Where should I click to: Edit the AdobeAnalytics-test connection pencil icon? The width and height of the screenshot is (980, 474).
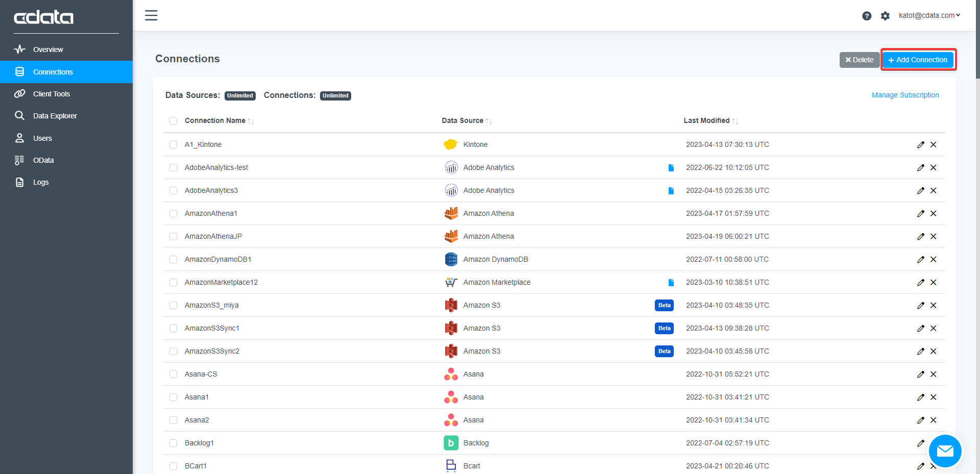click(x=921, y=167)
